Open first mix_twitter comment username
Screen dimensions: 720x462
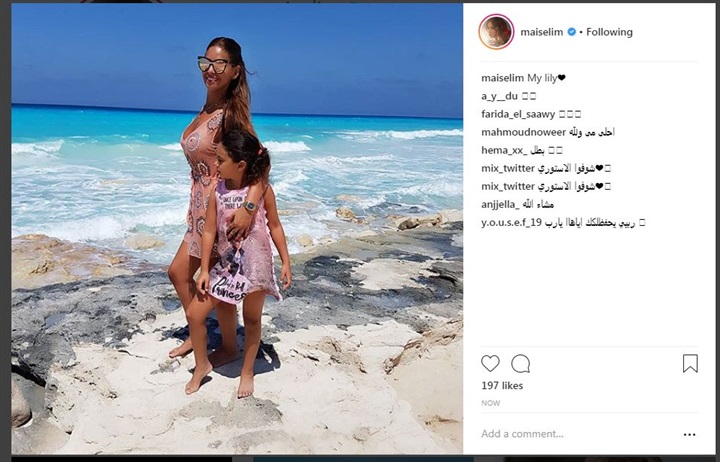point(508,168)
